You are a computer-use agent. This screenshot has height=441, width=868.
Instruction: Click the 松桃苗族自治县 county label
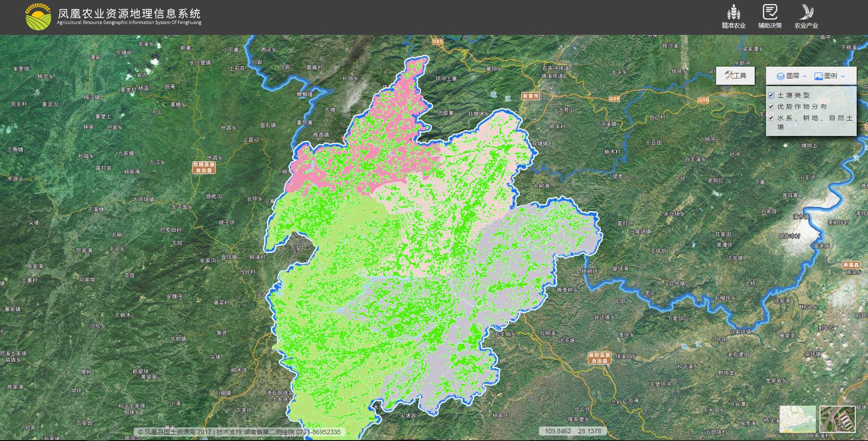[x=204, y=168]
